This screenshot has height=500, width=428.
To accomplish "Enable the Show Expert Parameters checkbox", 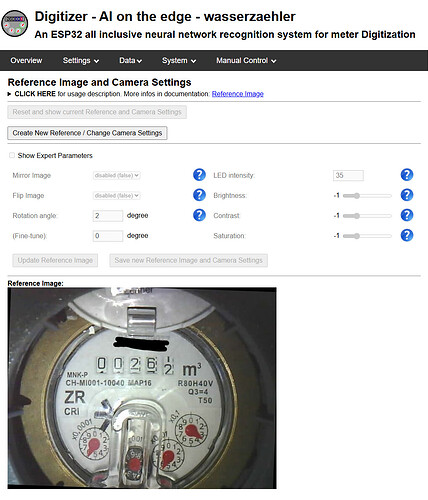I will click(x=12, y=155).
